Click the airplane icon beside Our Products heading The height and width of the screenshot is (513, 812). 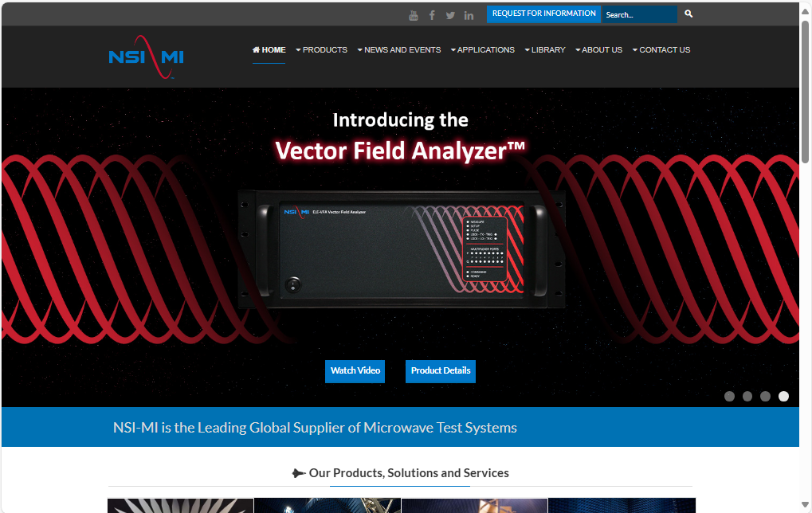tap(299, 473)
